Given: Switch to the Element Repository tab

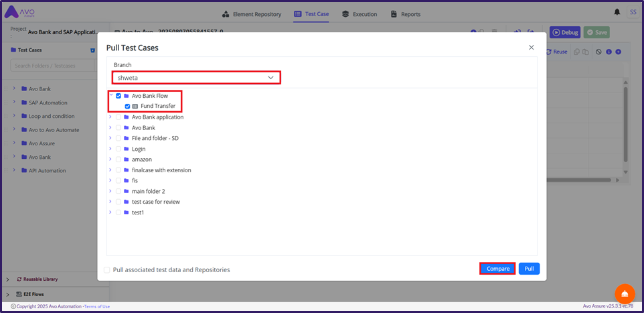Looking at the screenshot, I should (x=253, y=13).
